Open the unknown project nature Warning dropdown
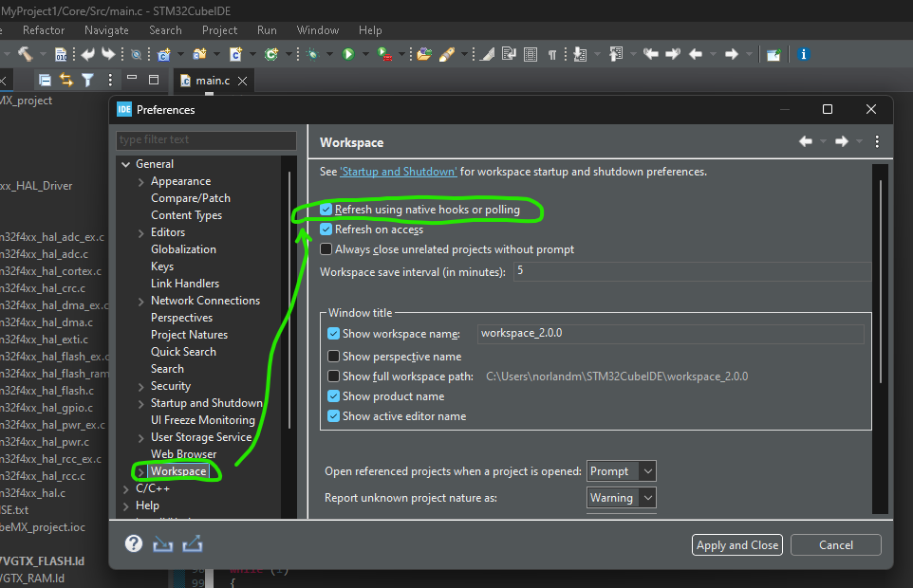Image resolution: width=913 pixels, height=588 pixels. [622, 498]
